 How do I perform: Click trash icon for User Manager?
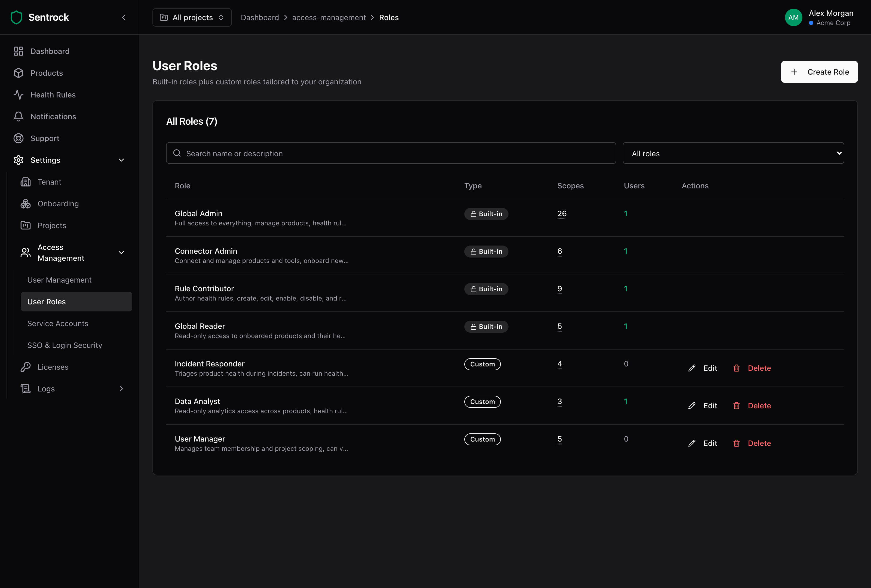pos(737,443)
